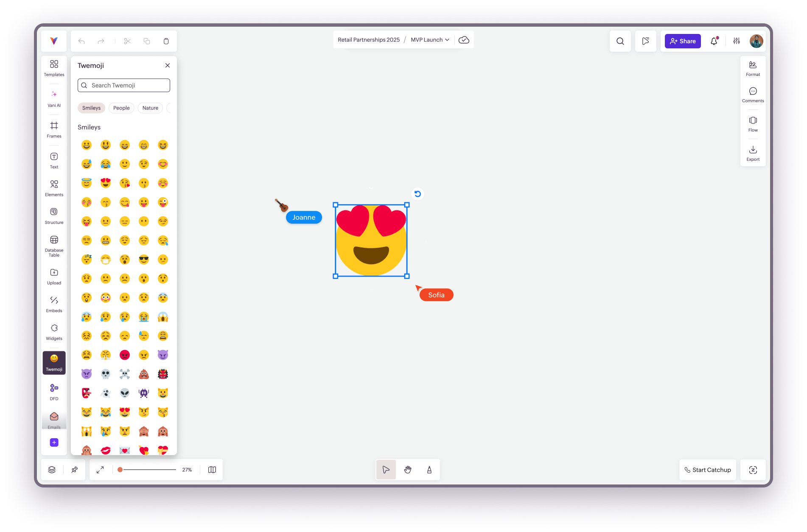The image size is (807, 532).
Task: Click the scissors cut icon
Action: click(127, 41)
